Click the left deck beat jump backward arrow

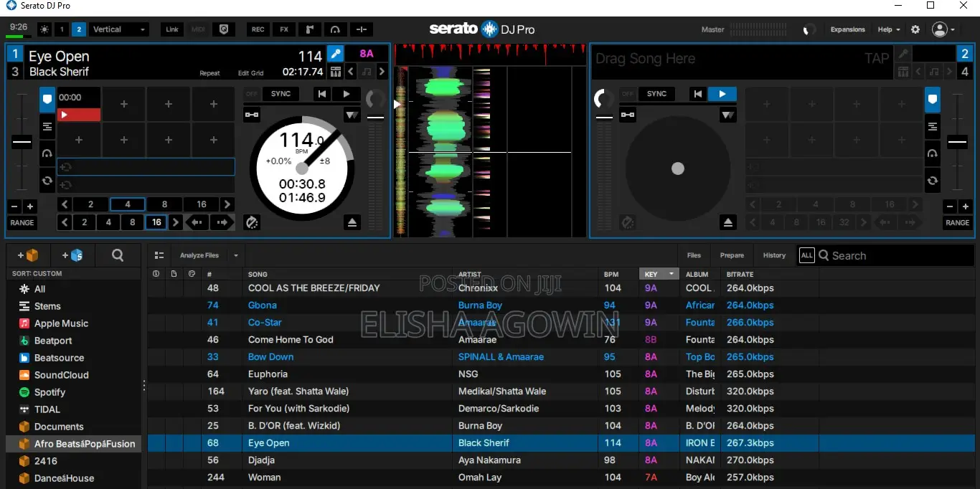click(x=198, y=222)
